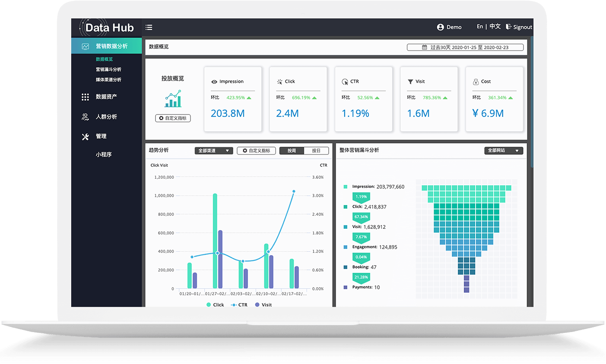The width and height of the screenshot is (606, 364).
Task: Open the 全部渠道 channel dropdown
Action: 214,151
